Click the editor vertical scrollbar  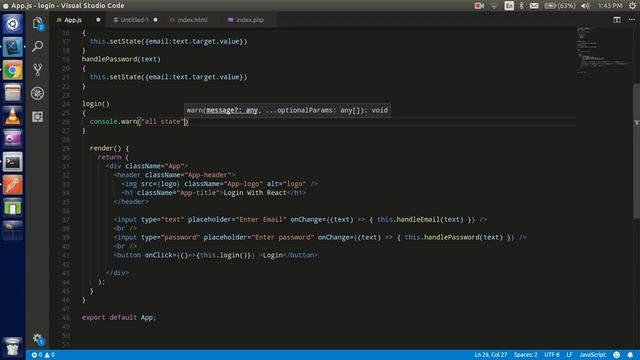coord(636,151)
